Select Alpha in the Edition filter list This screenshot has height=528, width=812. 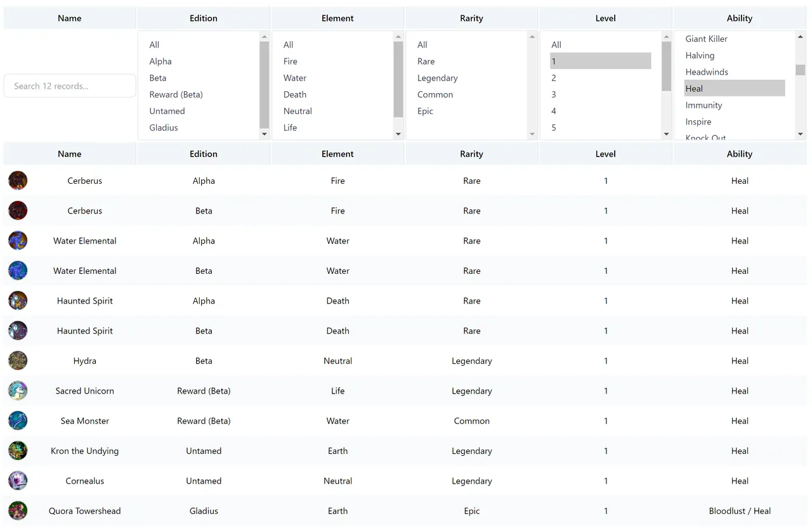(x=200, y=61)
